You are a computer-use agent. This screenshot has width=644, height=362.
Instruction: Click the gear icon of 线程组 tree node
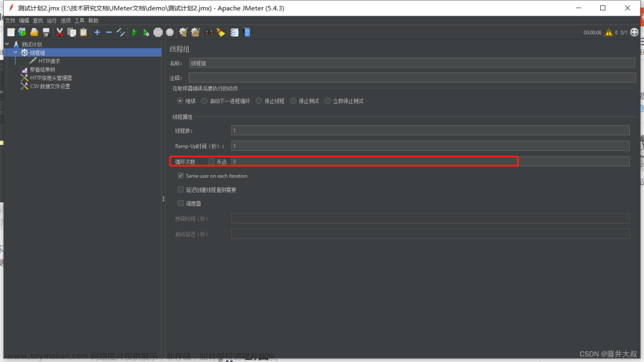click(x=24, y=53)
